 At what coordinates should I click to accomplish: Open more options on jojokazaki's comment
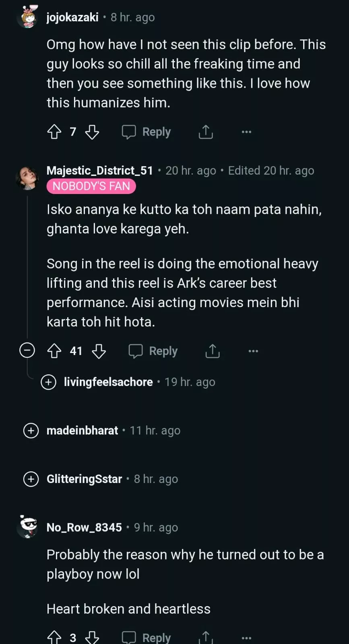(x=246, y=132)
